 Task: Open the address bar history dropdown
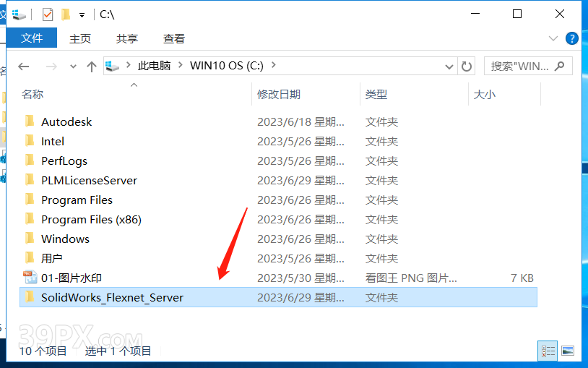point(449,66)
